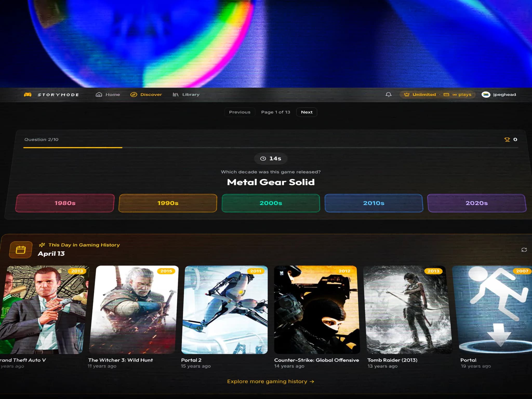Viewport: 532px width, 399px height.
Task: Open Counter-Strike: Global Offensive cover
Action: 317,310
